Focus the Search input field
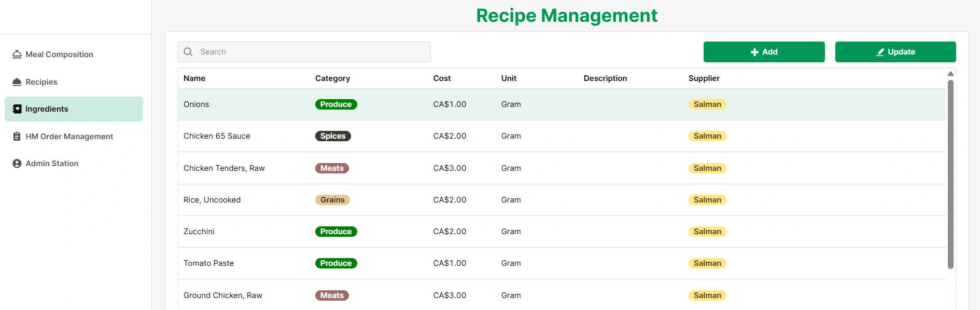The height and width of the screenshot is (310, 980). [x=304, y=52]
